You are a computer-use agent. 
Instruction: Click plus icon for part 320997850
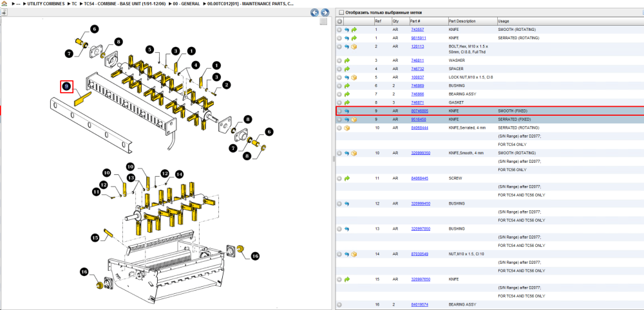pos(339,229)
